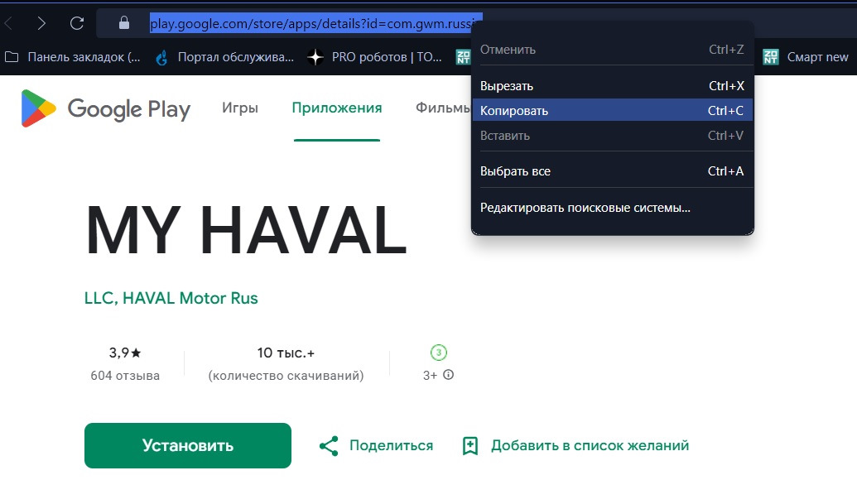The width and height of the screenshot is (857, 504).
Task: Click the browser back arrow
Action: tap(8, 23)
